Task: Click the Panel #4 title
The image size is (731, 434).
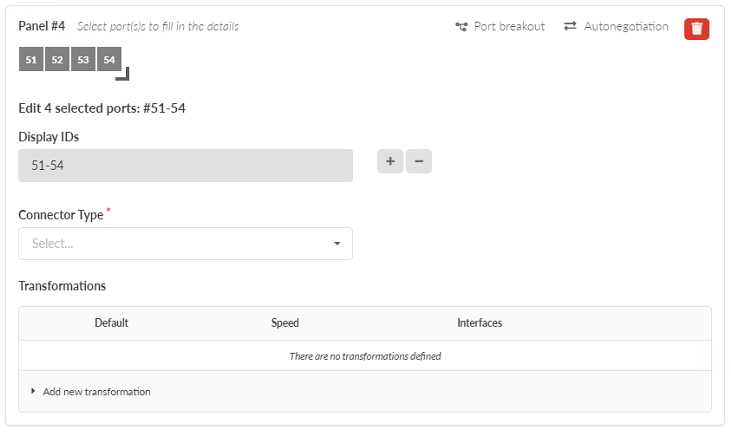Action: (x=42, y=26)
